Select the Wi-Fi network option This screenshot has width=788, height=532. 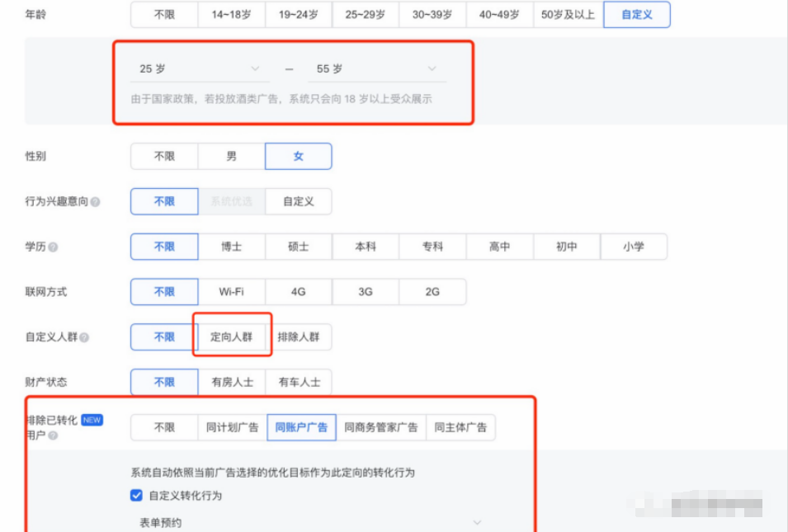[232, 291]
